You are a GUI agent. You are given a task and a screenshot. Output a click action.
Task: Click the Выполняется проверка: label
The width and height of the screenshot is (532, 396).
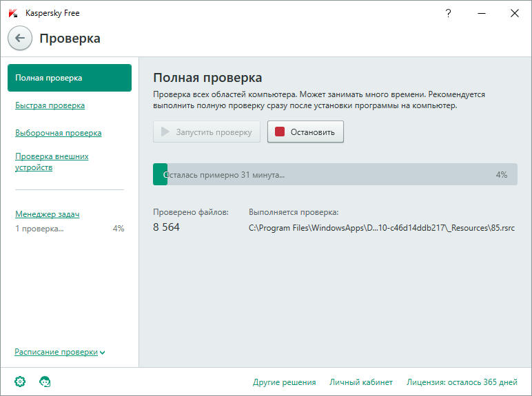point(294,212)
